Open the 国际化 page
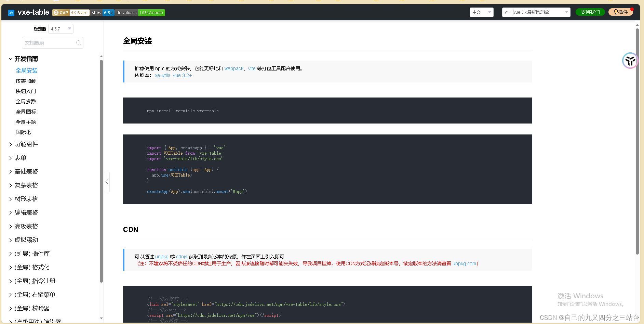The height and width of the screenshot is (324, 644). click(x=23, y=132)
